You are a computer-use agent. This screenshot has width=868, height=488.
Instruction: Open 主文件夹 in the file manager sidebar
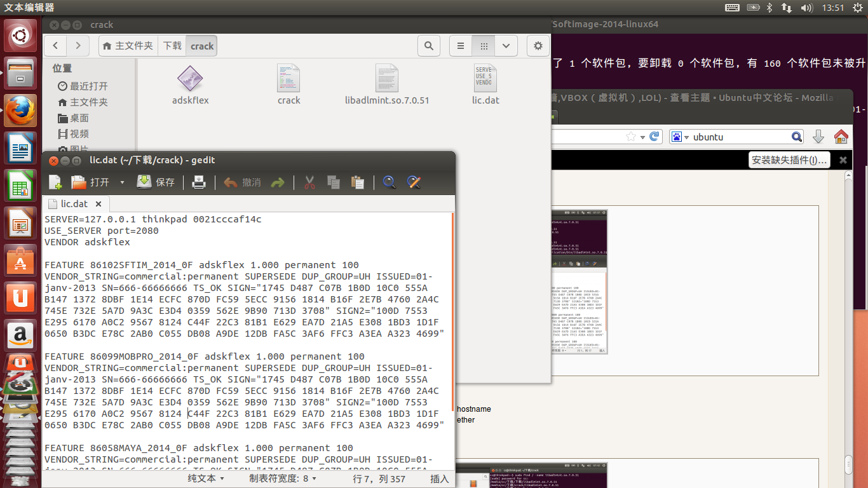(83, 102)
